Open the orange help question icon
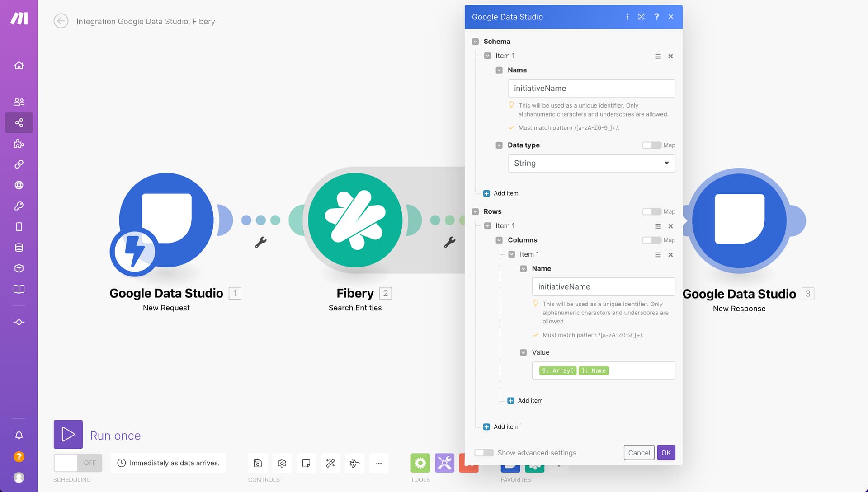This screenshot has width=868, height=492. click(x=19, y=457)
